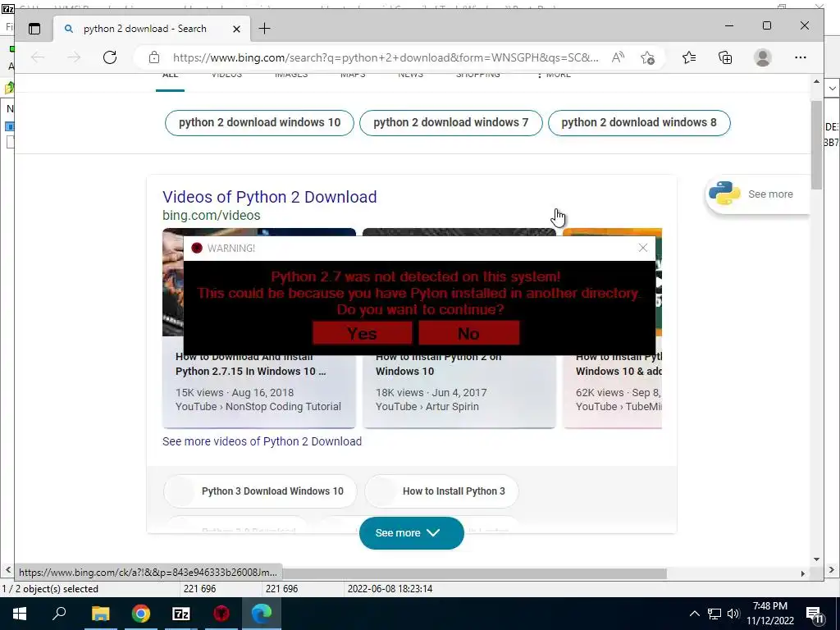Add this page to favorites
840x630 pixels.
[x=647, y=57]
